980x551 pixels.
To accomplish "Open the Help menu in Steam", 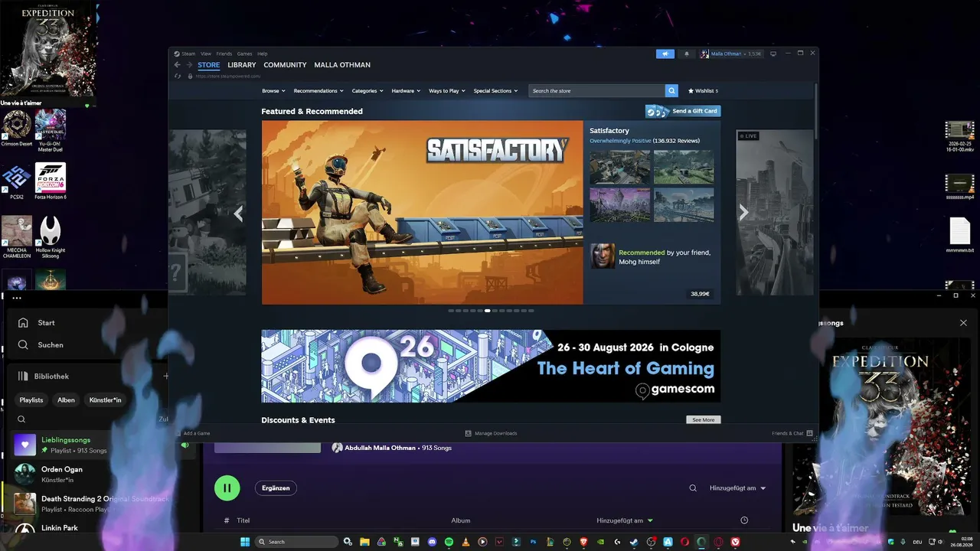I will (263, 54).
